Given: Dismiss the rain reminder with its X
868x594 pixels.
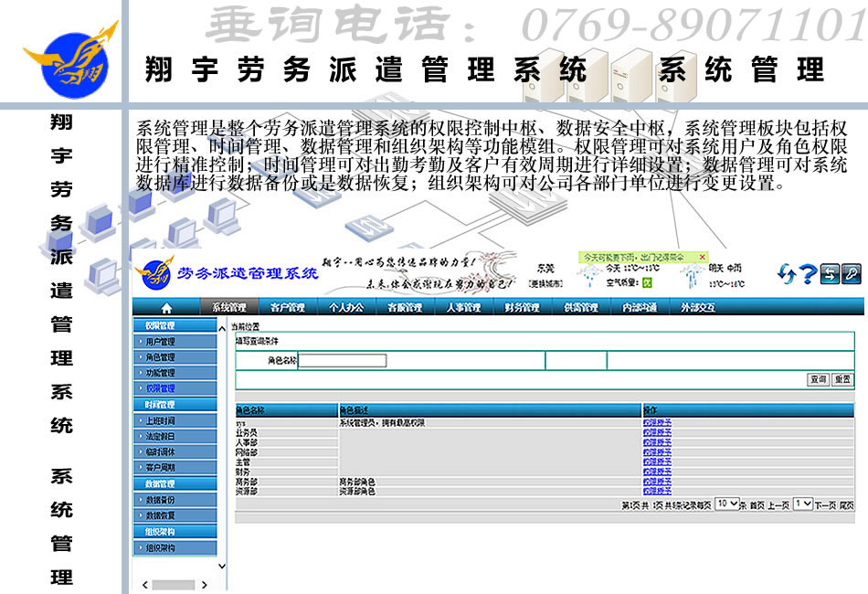Looking at the screenshot, I should tap(703, 257).
